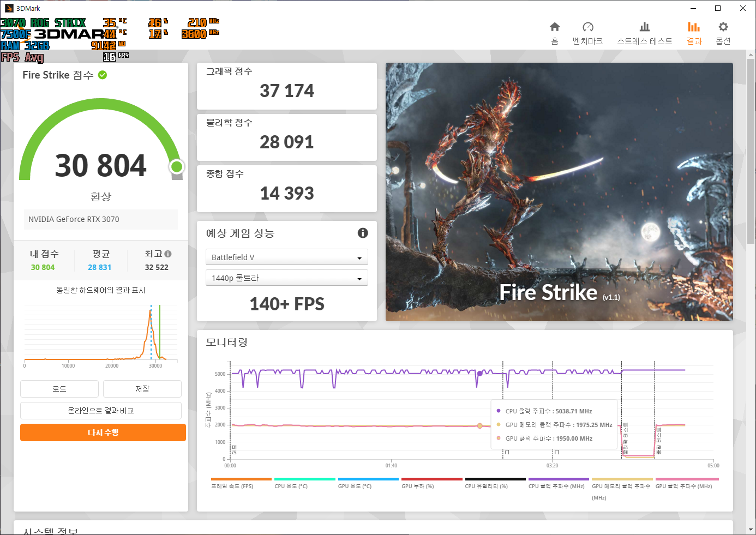Click the info icon next to 최고
Screen dimensions: 756x535
168,254
